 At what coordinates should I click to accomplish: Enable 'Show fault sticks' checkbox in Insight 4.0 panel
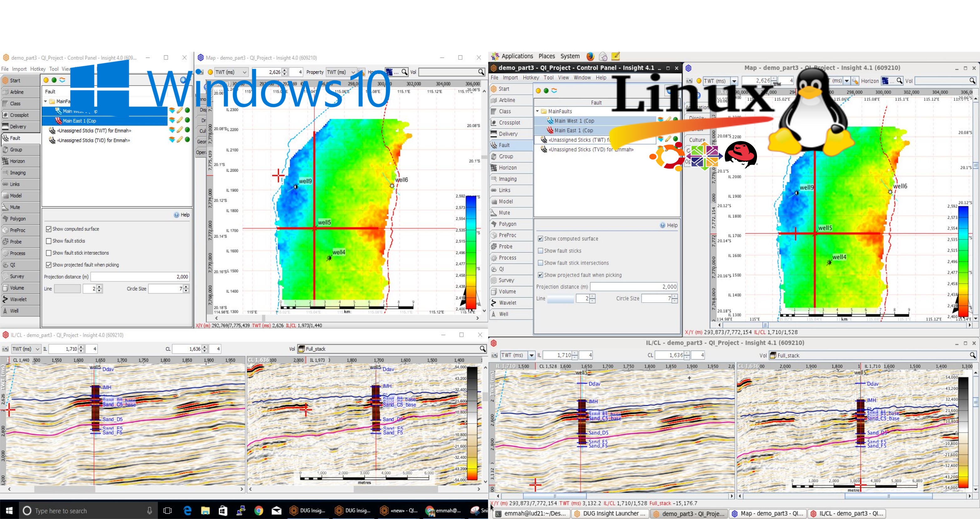tap(49, 241)
